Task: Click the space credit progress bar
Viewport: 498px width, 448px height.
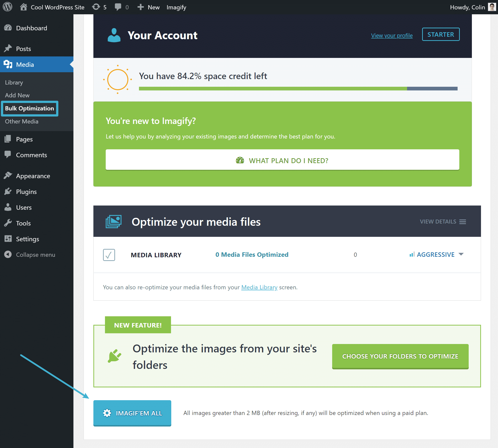Action: 298,88
